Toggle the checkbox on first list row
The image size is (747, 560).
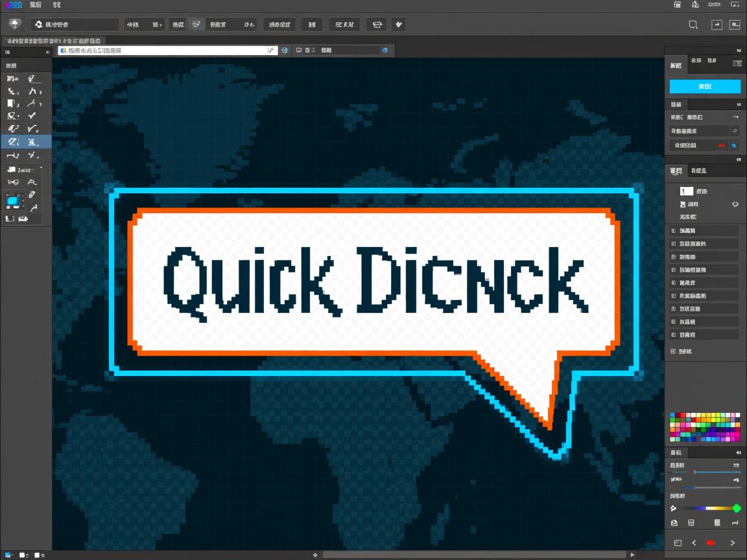(673, 231)
